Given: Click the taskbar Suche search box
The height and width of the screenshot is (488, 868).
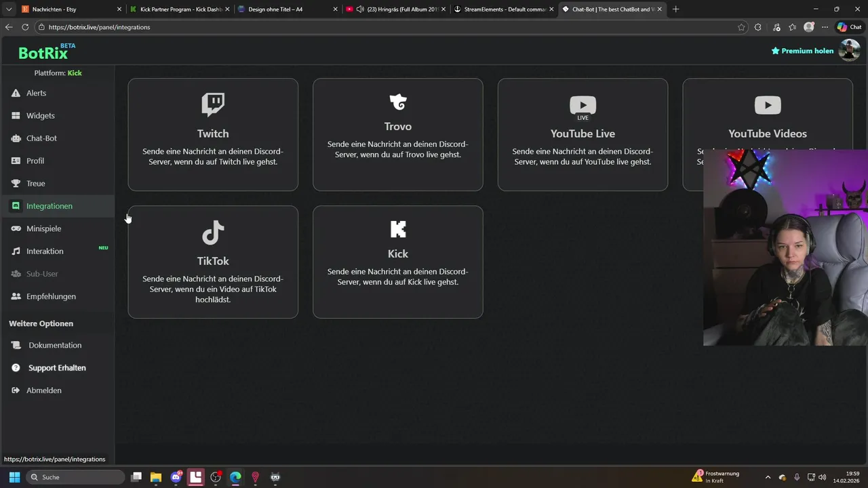Looking at the screenshot, I should pyautogui.click(x=76, y=477).
